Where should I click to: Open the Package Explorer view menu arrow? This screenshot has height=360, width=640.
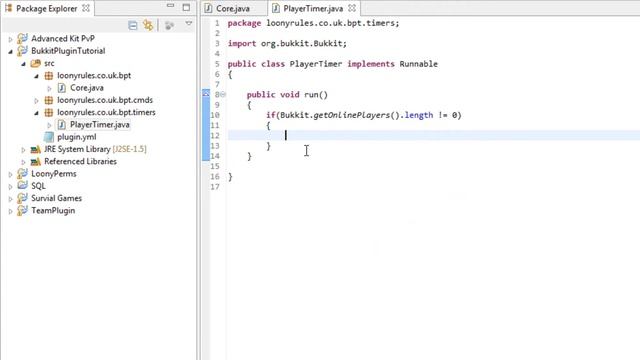[x=189, y=24]
